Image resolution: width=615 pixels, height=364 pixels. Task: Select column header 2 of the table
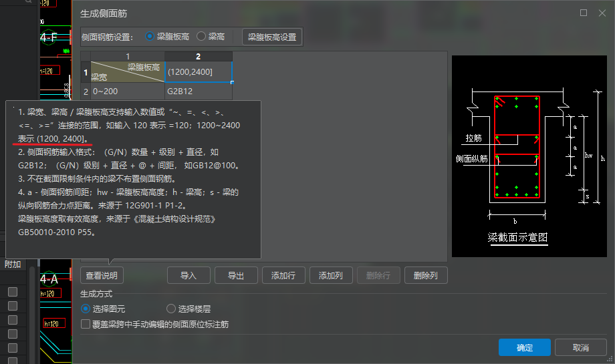pos(199,56)
